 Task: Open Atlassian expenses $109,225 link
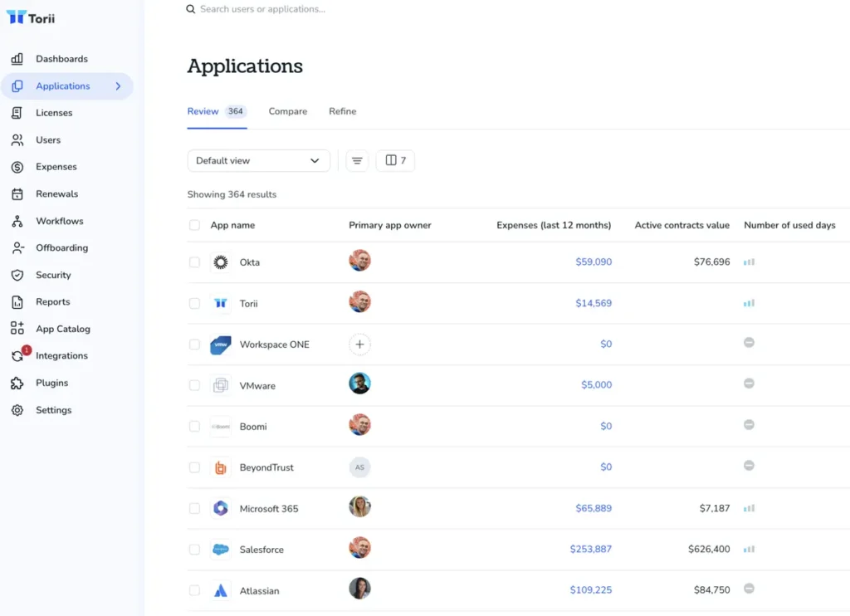(590, 590)
